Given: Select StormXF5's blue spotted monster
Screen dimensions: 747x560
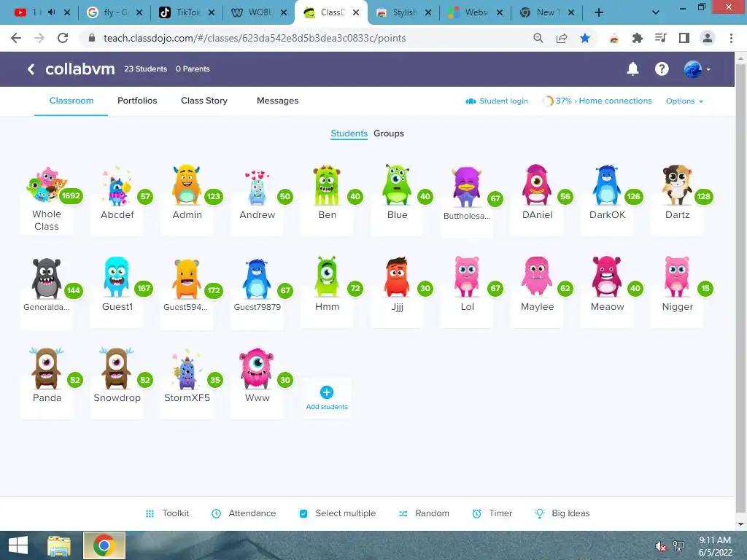Looking at the screenshot, I should [x=187, y=370].
